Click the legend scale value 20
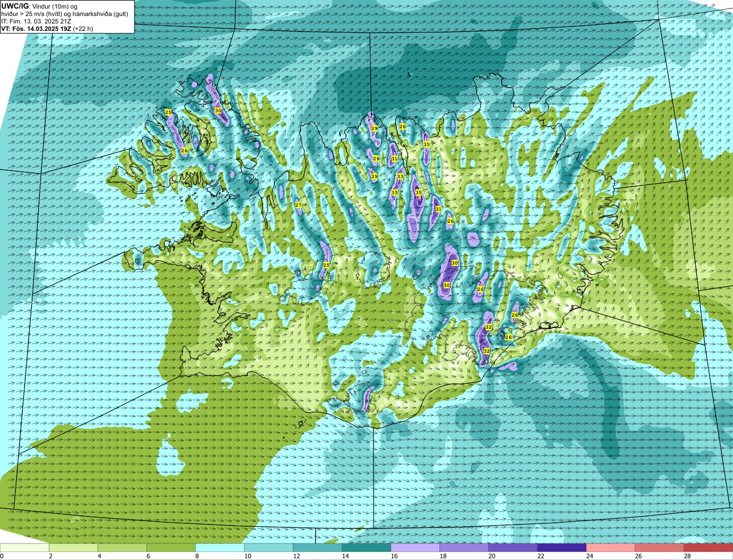The image size is (733, 560). (x=491, y=556)
